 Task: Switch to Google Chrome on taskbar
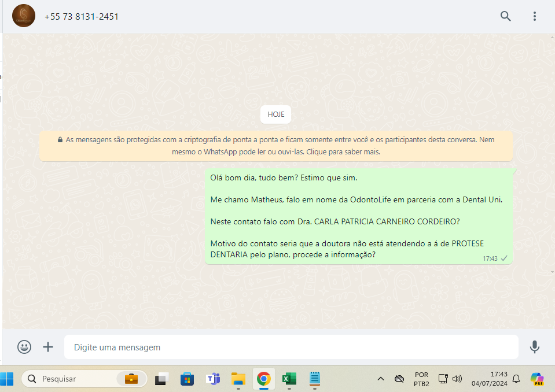(264, 379)
